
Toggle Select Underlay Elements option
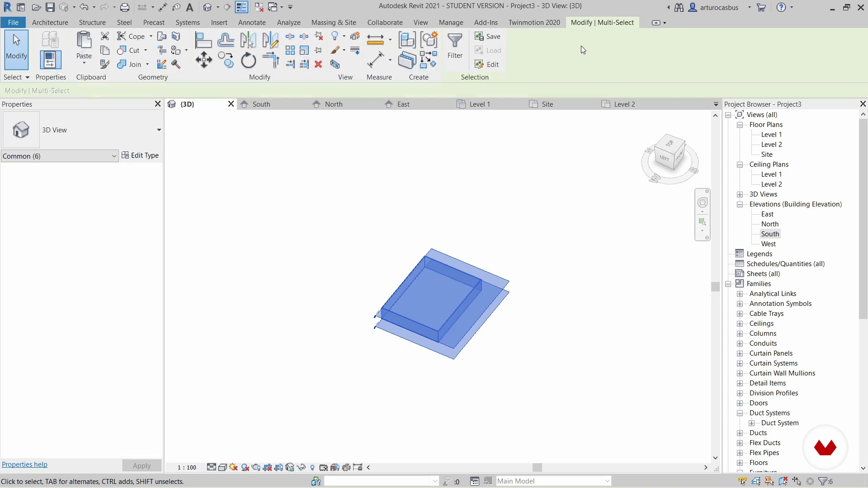coord(756,481)
